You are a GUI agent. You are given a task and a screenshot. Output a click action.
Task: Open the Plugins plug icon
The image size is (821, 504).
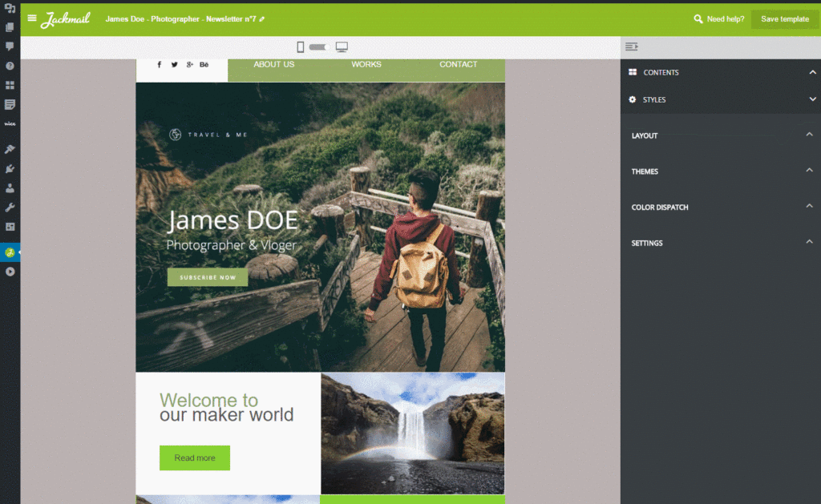tap(10, 168)
